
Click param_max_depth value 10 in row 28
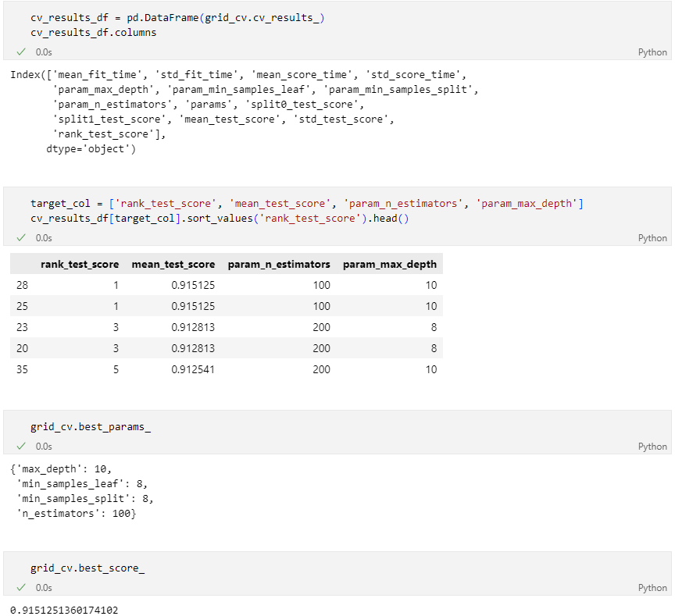pos(431,285)
